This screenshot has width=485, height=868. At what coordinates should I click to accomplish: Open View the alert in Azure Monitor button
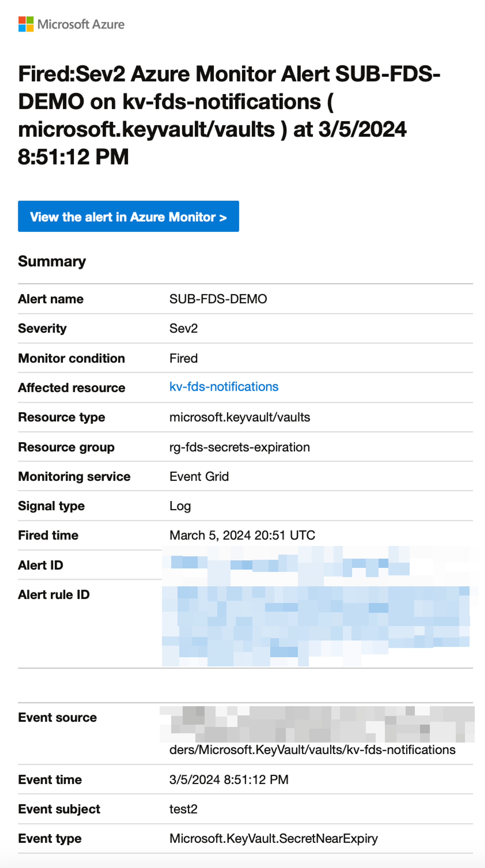pyautogui.click(x=128, y=216)
